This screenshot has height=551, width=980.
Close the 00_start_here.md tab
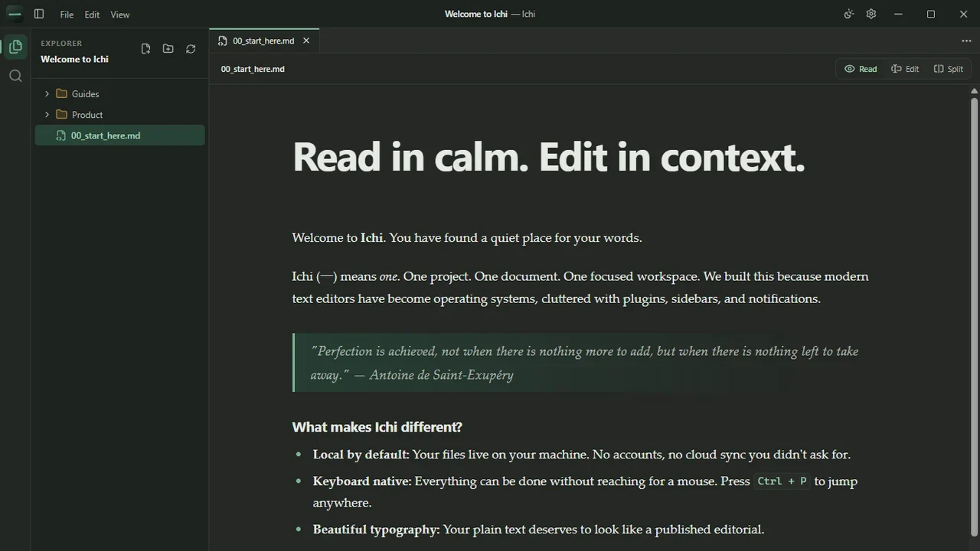pyautogui.click(x=306, y=41)
